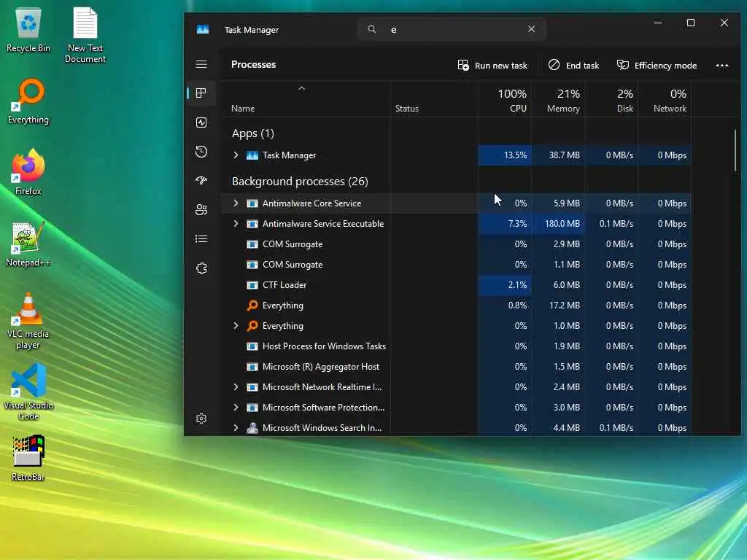This screenshot has height=560, width=747.
Task: Click the sort arrow above Name column
Action: pos(301,88)
